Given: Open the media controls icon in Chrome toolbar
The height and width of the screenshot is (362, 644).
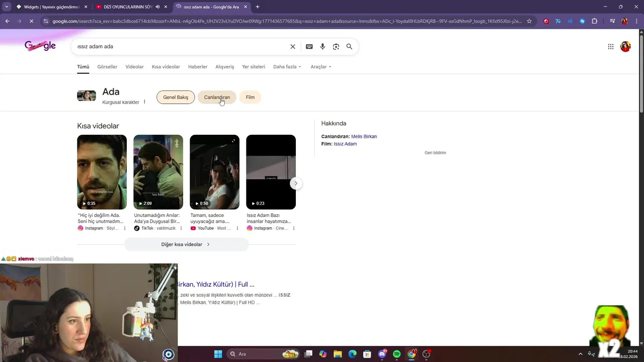Looking at the screenshot, I should [612, 21].
